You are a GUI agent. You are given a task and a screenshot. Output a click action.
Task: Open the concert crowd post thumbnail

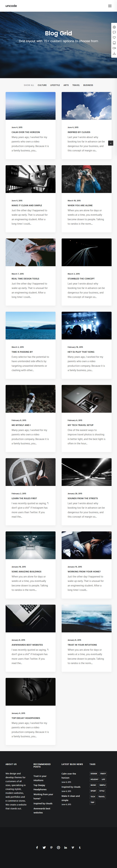87,325
